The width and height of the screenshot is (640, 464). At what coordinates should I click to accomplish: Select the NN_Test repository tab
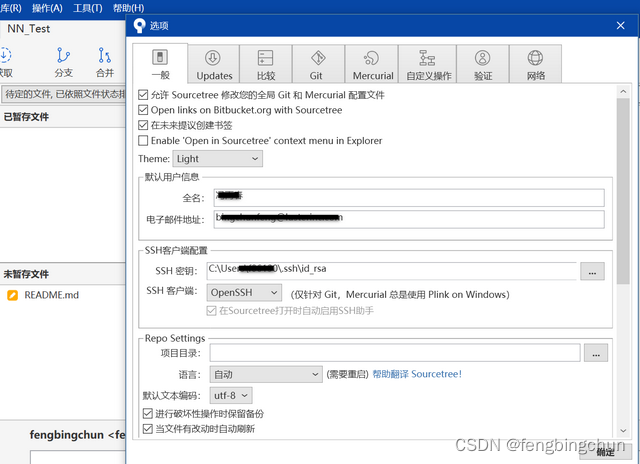(x=29, y=29)
